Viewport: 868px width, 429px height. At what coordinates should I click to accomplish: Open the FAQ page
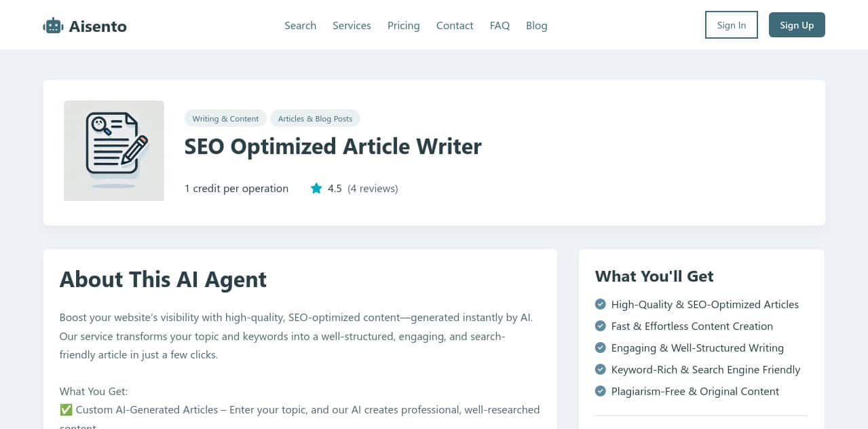499,25
